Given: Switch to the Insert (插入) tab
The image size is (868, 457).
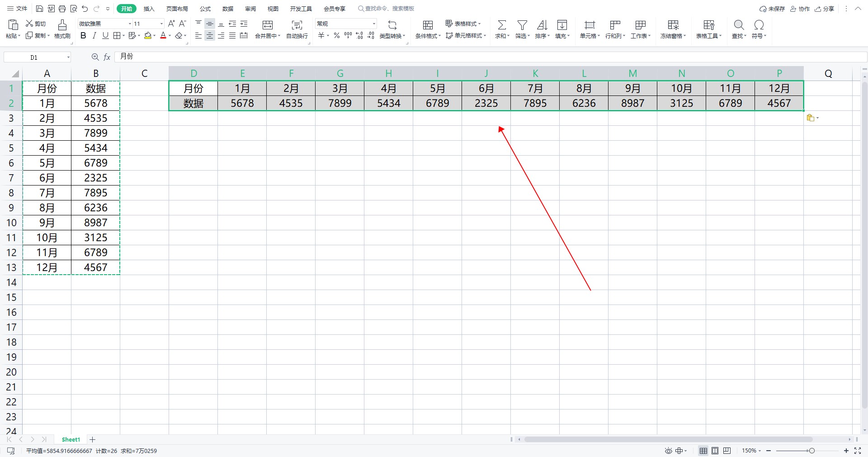Looking at the screenshot, I should click(149, 9).
